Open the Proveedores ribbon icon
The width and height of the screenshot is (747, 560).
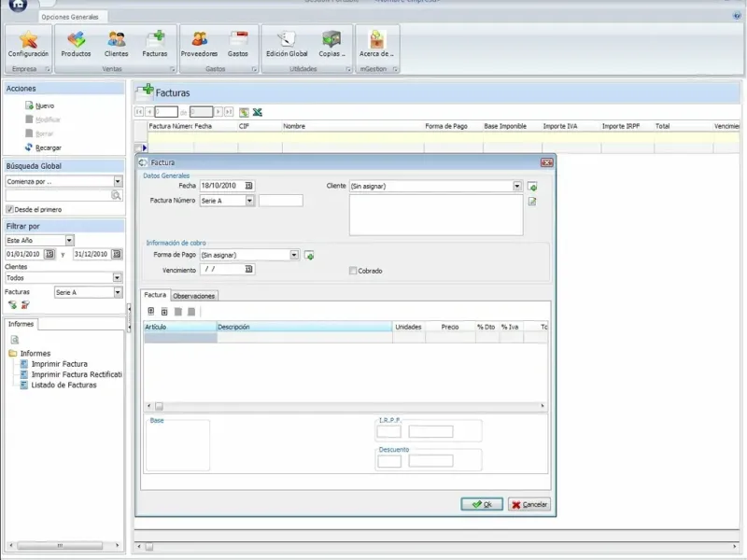tap(199, 43)
